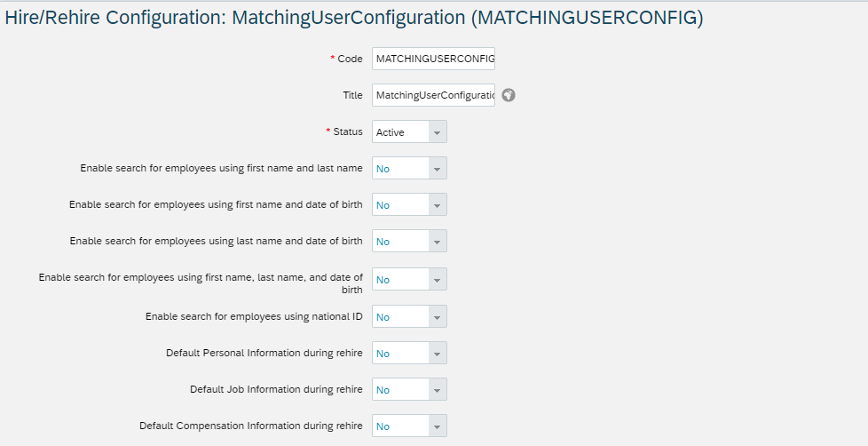
Task: Expand first name and last name search dropdown
Action: click(438, 169)
